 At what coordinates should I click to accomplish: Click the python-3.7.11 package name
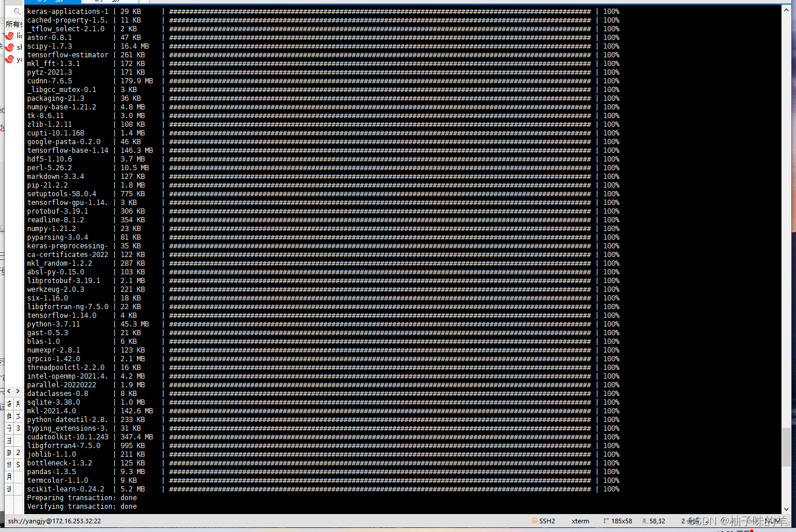point(53,324)
